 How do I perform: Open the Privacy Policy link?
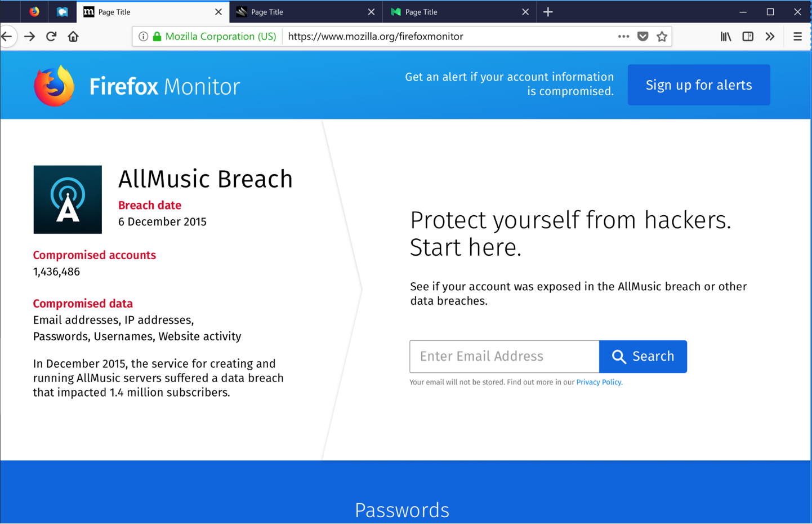click(599, 382)
